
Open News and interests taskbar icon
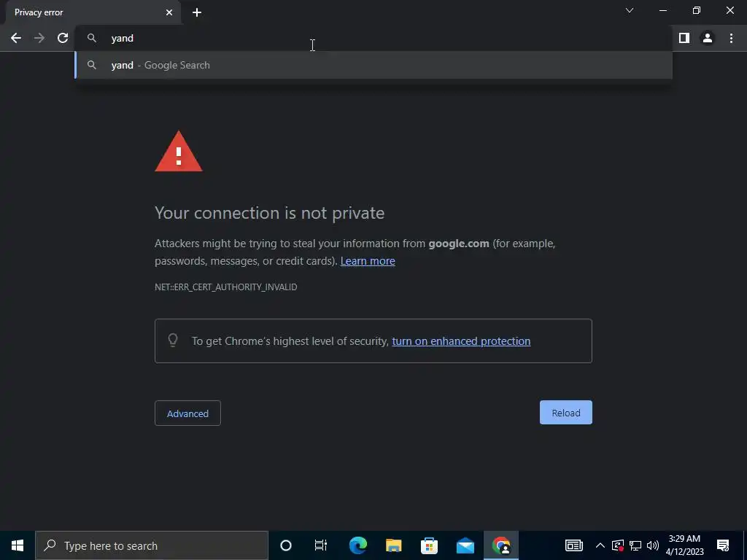pos(574,545)
